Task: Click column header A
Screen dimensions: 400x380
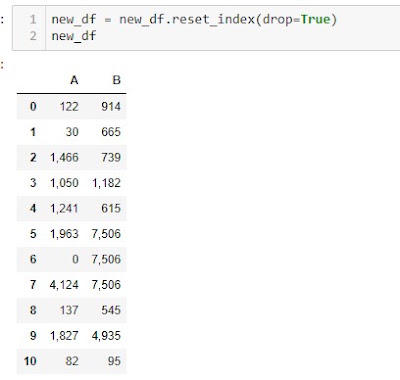Action: tap(74, 80)
